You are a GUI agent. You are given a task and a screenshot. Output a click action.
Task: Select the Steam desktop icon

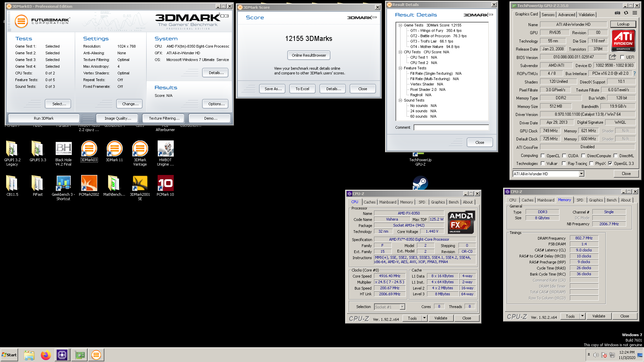click(420, 183)
